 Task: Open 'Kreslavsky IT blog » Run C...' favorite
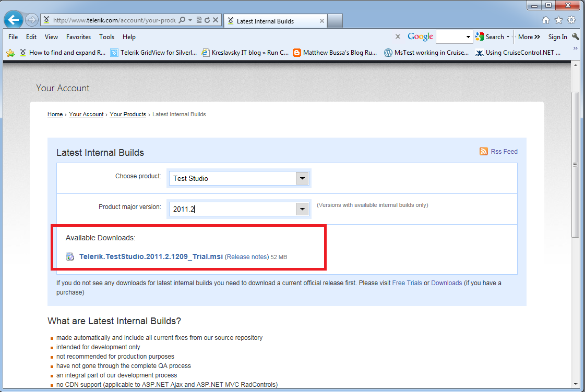(x=245, y=53)
